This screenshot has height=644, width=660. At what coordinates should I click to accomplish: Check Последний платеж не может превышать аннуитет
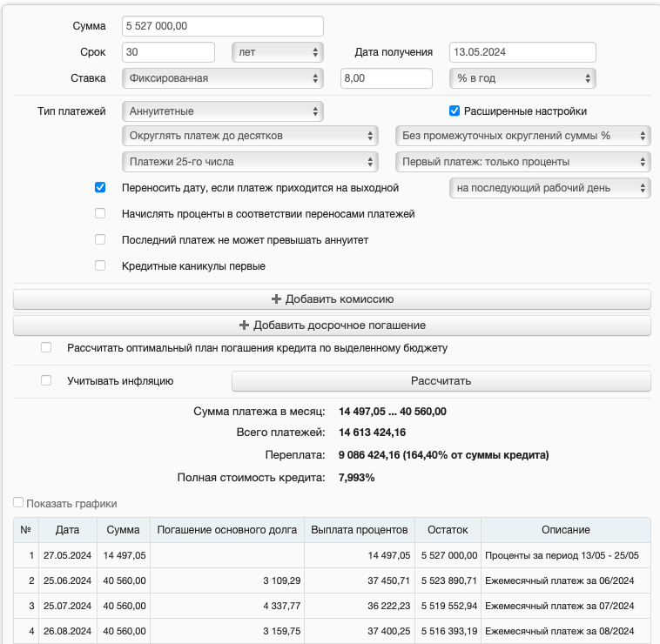tap(100, 240)
